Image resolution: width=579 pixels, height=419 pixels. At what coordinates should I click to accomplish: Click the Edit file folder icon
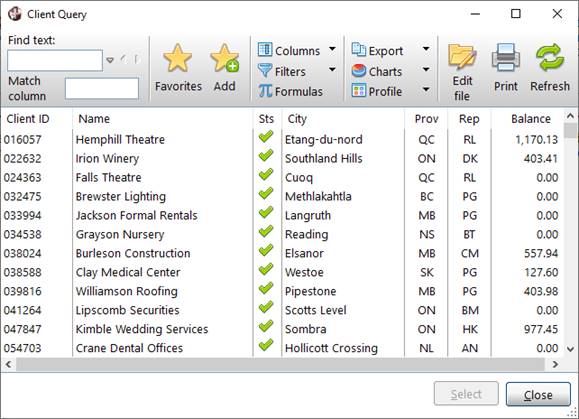pos(462,57)
